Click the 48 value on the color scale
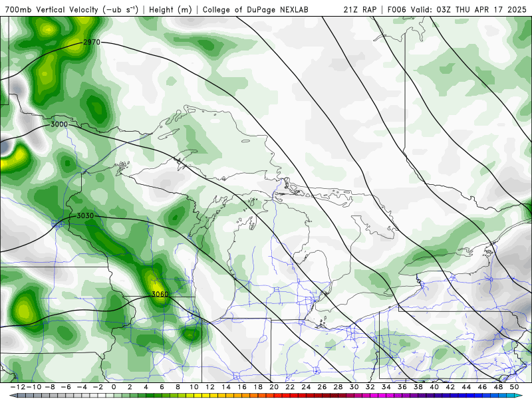This screenshot has height=399, width=532. (x=498, y=387)
